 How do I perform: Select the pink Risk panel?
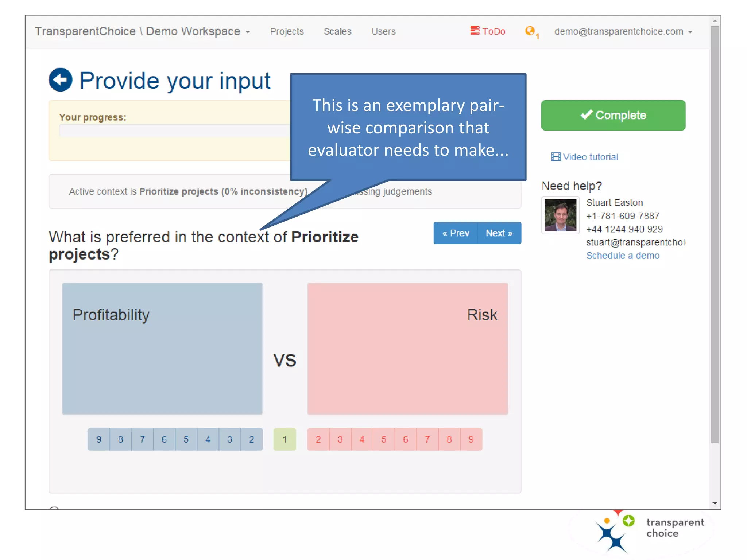(x=407, y=349)
